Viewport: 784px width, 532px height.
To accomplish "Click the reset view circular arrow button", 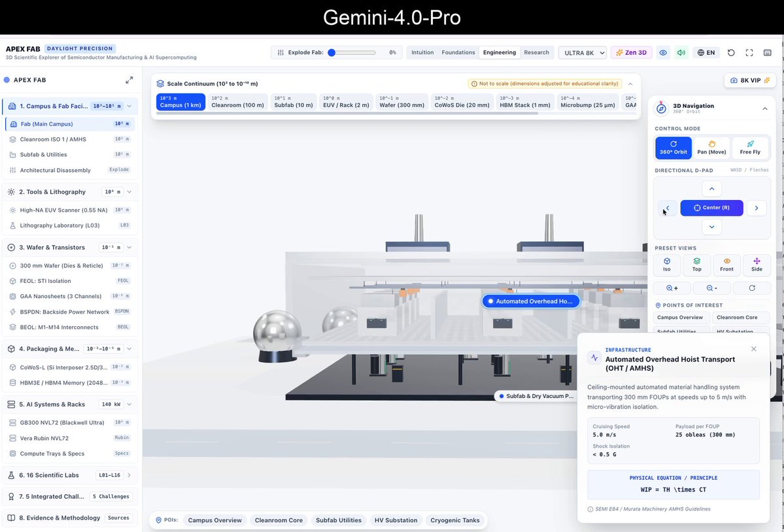I will point(751,288).
